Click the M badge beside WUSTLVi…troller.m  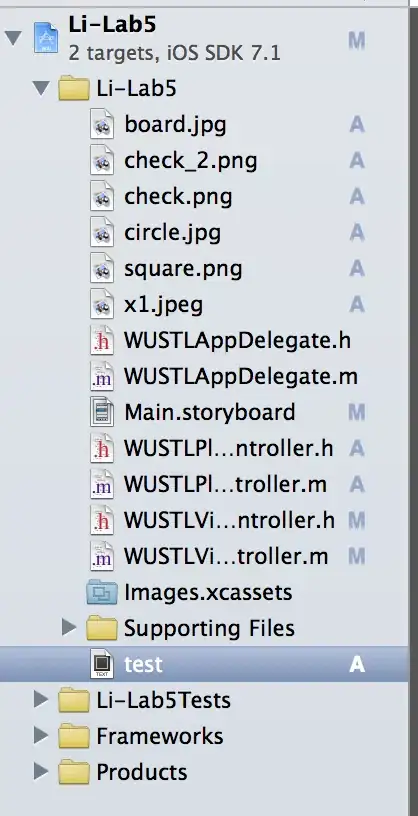point(357,557)
